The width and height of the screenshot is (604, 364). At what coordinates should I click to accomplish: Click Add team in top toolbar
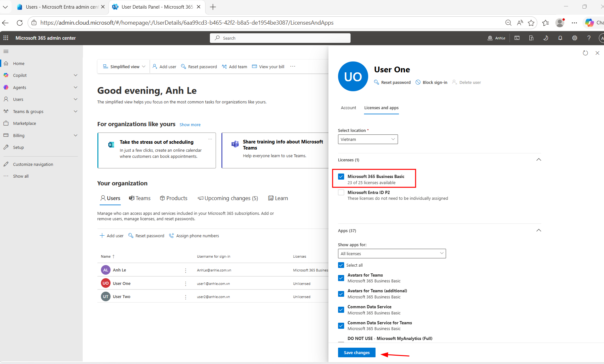(235, 67)
